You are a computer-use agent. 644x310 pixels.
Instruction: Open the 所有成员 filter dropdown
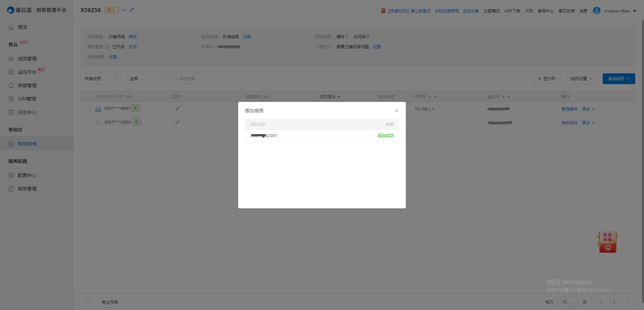101,78
